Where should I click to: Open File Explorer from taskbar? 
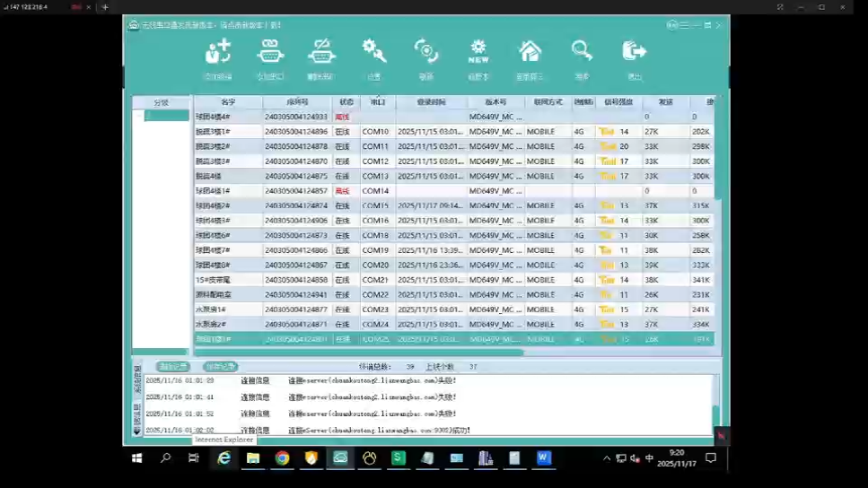pos(253,458)
